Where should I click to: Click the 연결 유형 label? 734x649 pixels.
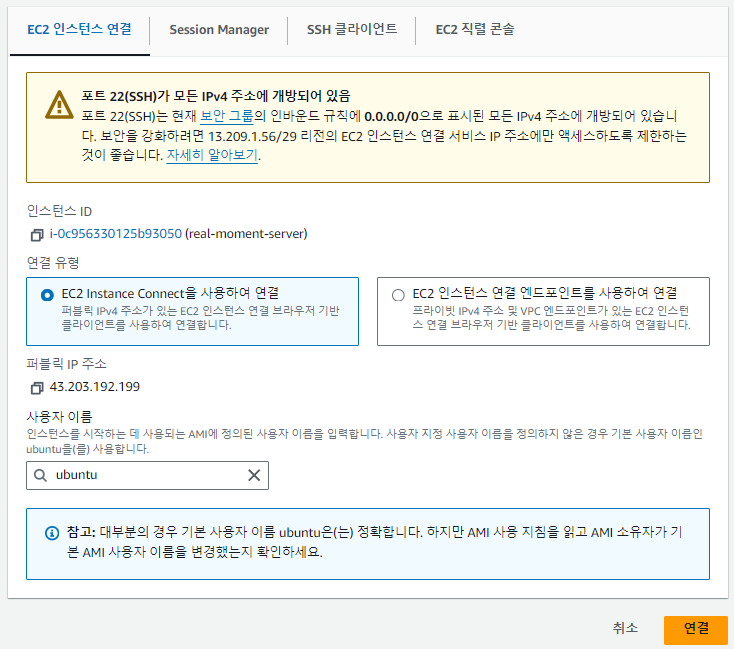point(53,263)
